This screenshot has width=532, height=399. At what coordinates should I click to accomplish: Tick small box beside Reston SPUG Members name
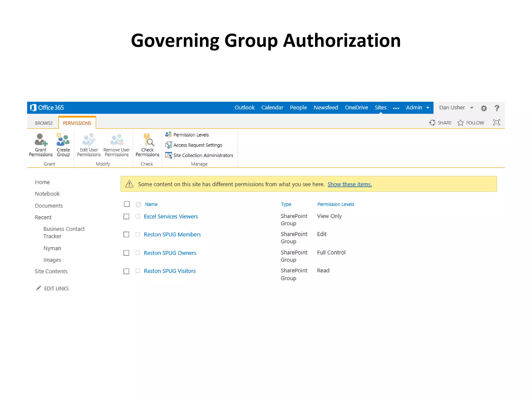tap(138, 234)
